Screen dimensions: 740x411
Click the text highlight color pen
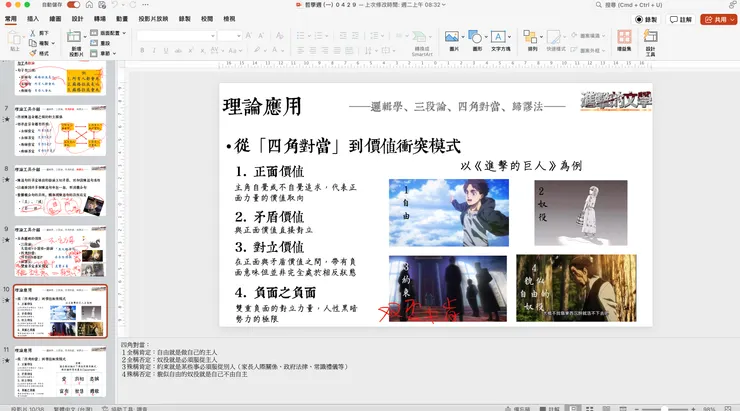(x=256, y=50)
